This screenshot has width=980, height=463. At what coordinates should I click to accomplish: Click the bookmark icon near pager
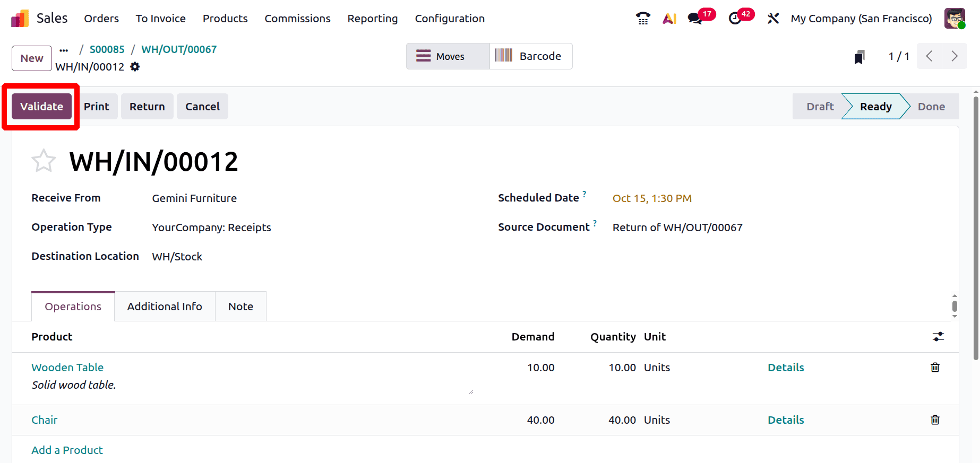point(859,57)
